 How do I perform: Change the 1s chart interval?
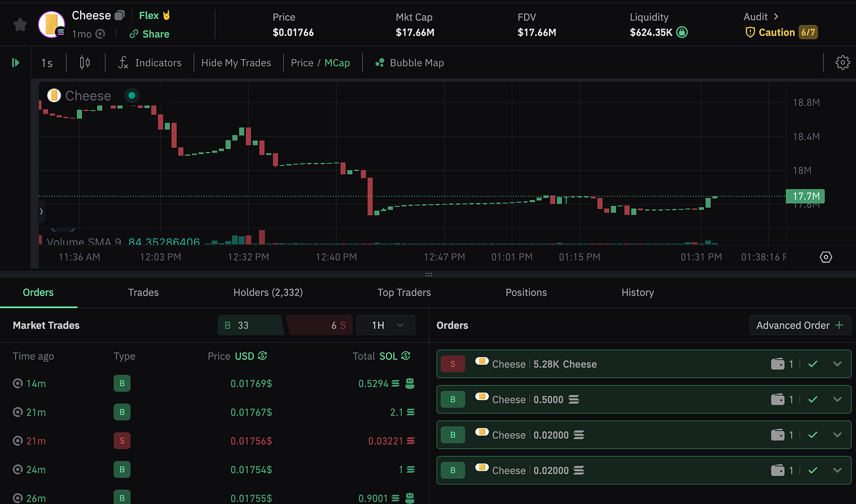coord(47,63)
